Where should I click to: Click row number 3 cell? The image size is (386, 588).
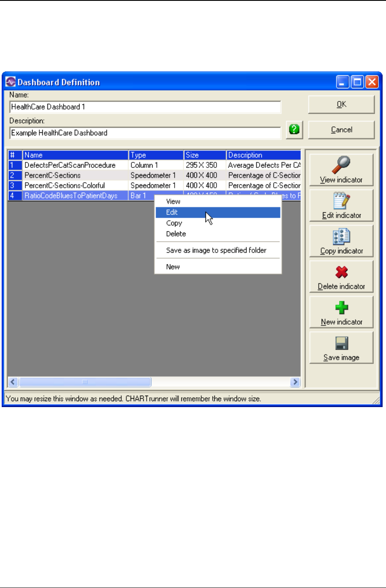15,186
